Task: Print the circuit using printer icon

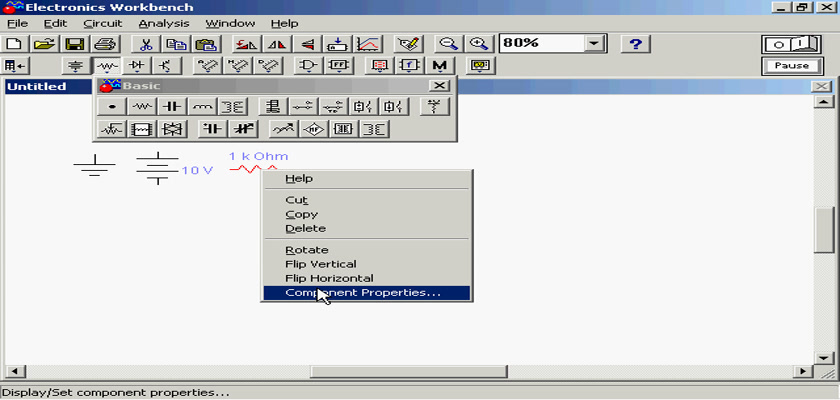Action: [x=106, y=44]
